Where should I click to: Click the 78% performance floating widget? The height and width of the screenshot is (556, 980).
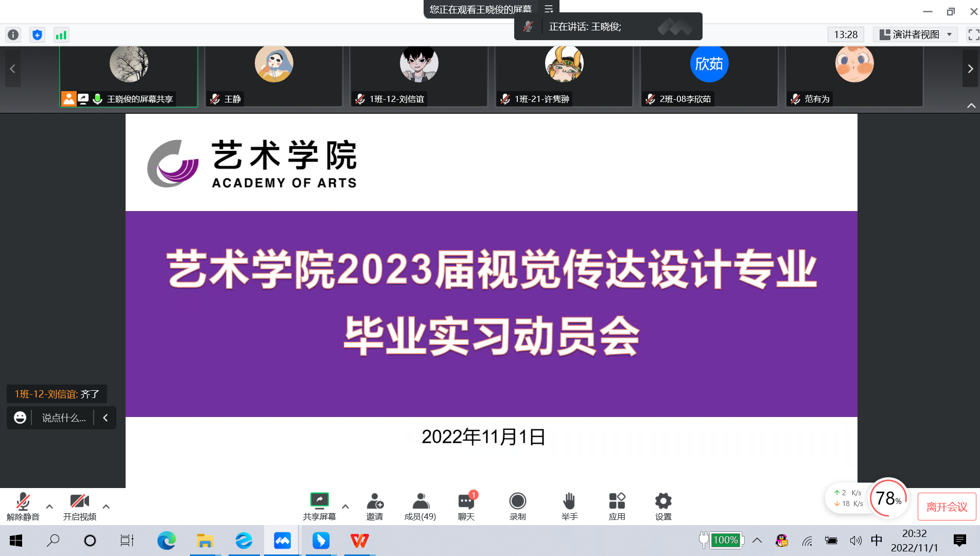click(x=888, y=498)
